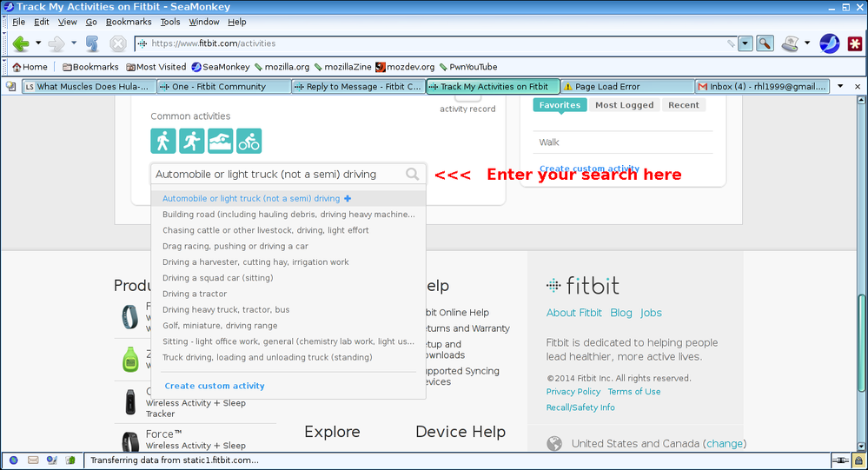The image size is (868, 470).
Task: Click the red asterisk extension icon
Action: (x=855, y=43)
